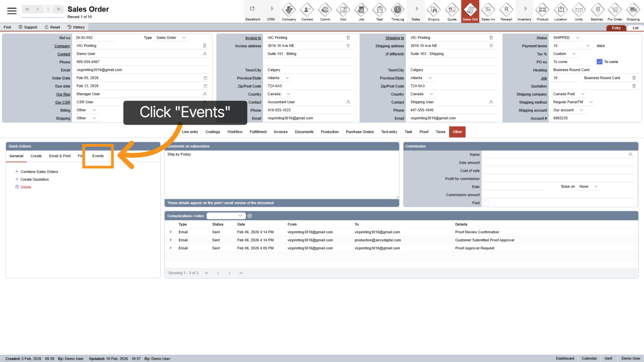Click the History button
The height and width of the screenshot is (362, 644).
point(76,27)
